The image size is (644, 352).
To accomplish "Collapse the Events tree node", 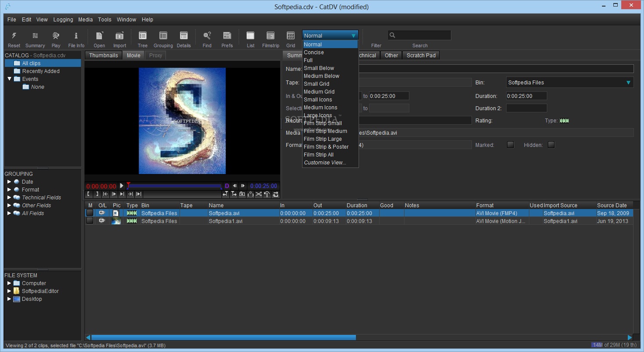I will [9, 79].
